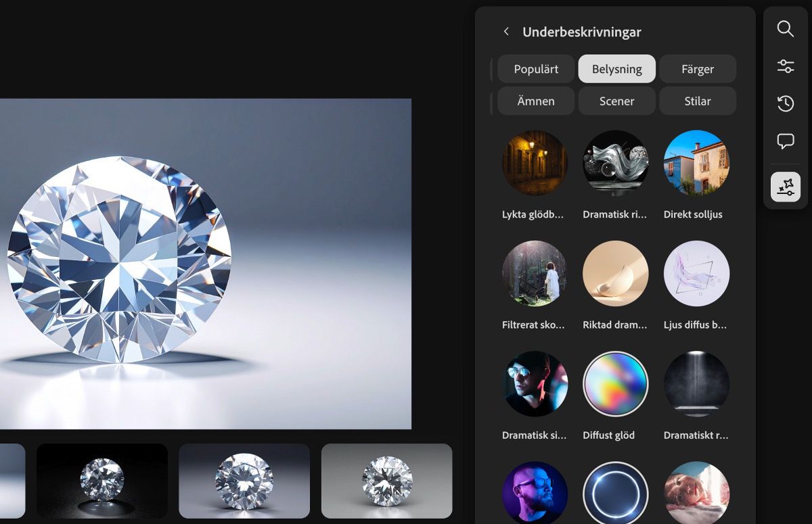Choose the Dramatisk ri... preset with silver waves
Screen dimensions: 812x524
tap(616, 163)
